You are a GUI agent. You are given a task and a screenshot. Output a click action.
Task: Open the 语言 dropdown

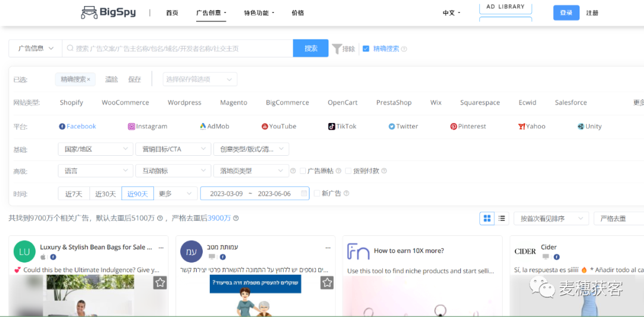(x=95, y=171)
